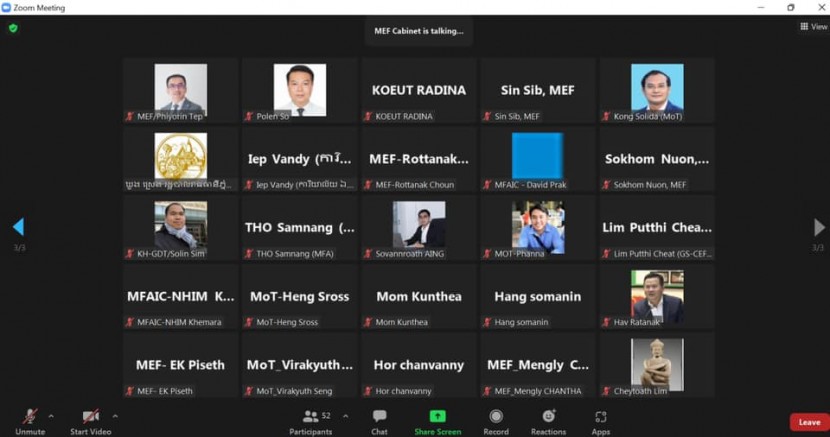Click the red Leave button

coord(808,422)
